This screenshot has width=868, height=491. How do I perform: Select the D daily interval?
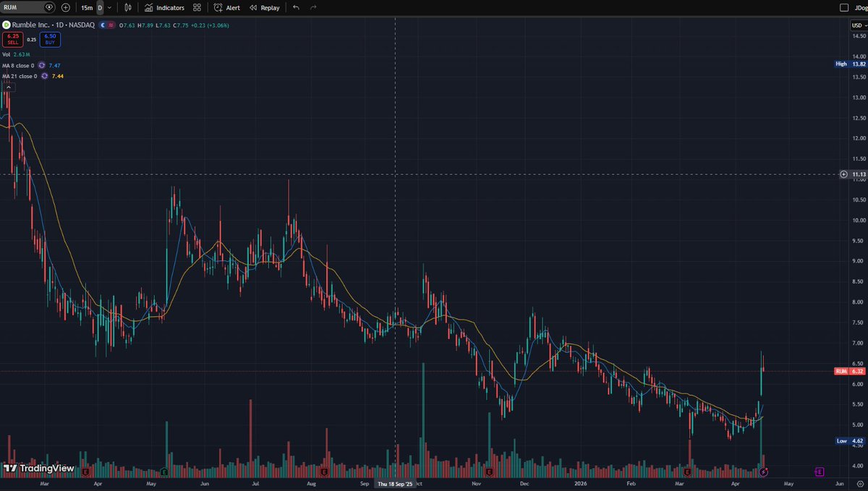coord(100,8)
